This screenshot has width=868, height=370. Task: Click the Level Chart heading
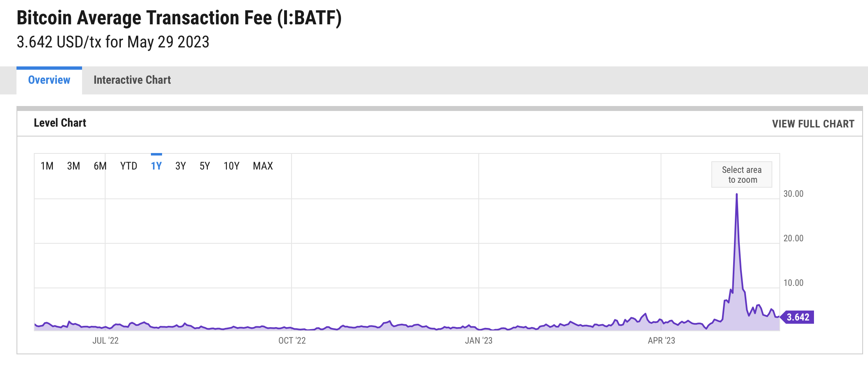point(60,123)
